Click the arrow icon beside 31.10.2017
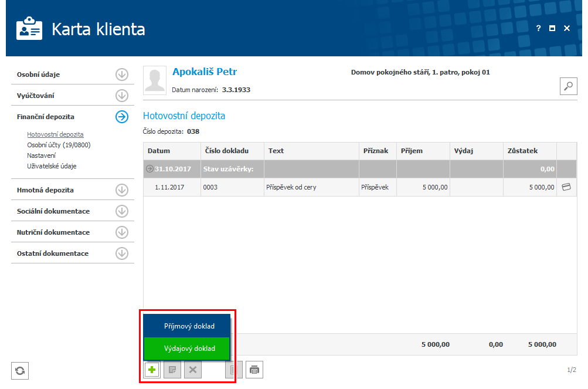Viewport: 588px width, 389px height. coord(149,168)
